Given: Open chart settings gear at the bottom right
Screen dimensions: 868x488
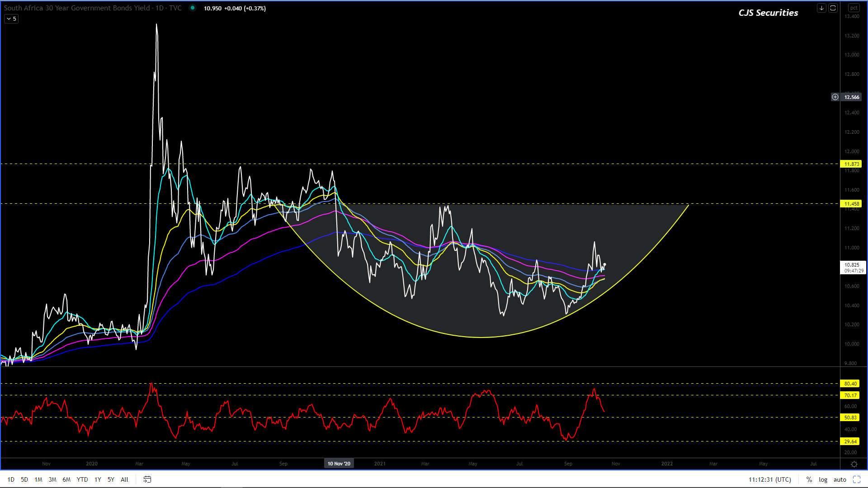Looking at the screenshot, I should coord(854,464).
